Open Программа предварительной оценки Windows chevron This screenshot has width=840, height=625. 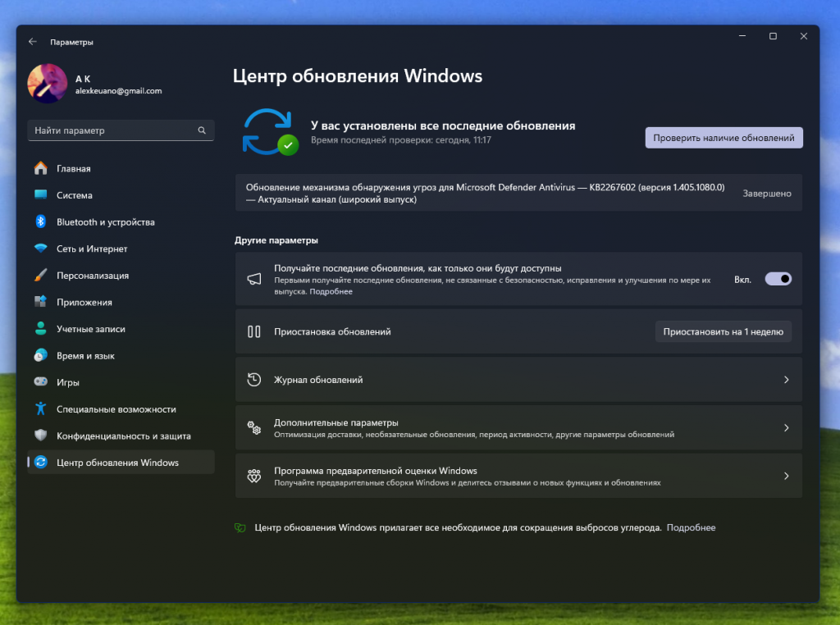click(x=786, y=476)
